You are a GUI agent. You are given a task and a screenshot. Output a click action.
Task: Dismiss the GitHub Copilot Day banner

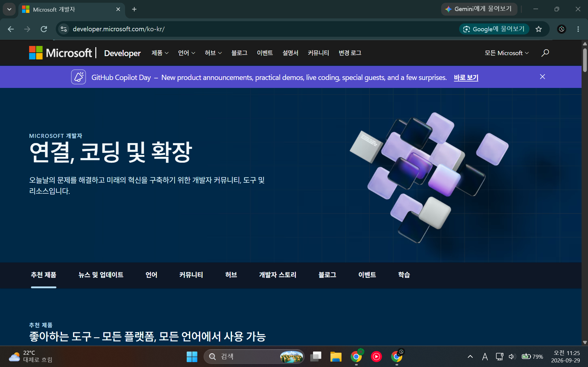(x=542, y=77)
